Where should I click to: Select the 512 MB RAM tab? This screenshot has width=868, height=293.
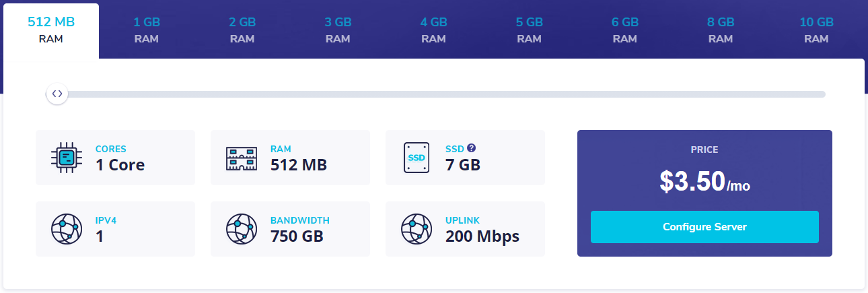point(51,30)
